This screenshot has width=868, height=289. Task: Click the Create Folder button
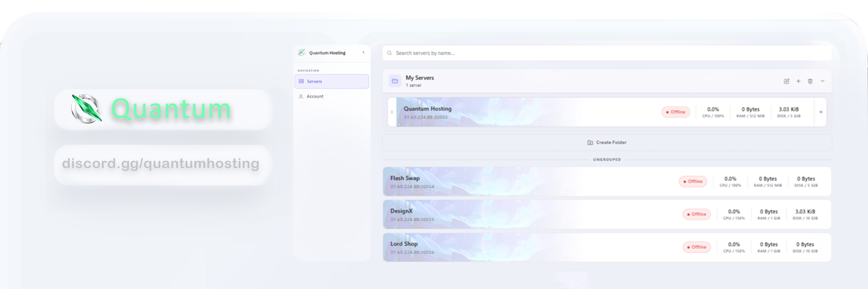[607, 143]
